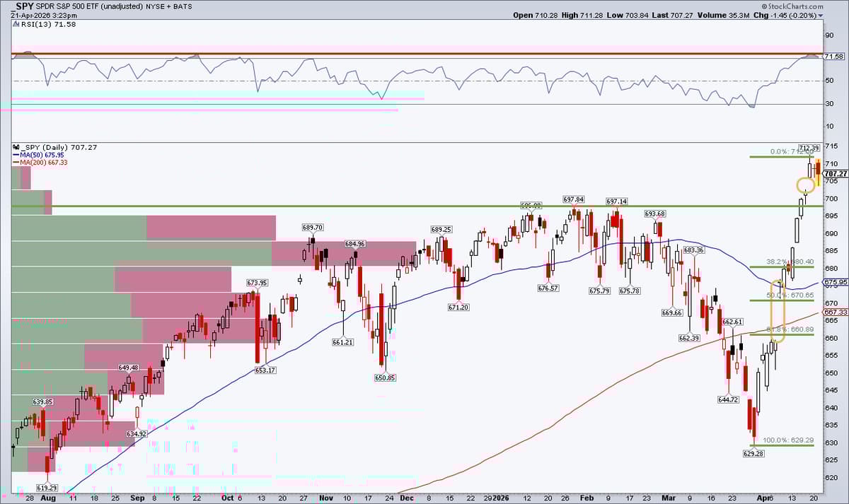
Task: Click the _SPY ticker symbol in the header
Action: pos(21,6)
